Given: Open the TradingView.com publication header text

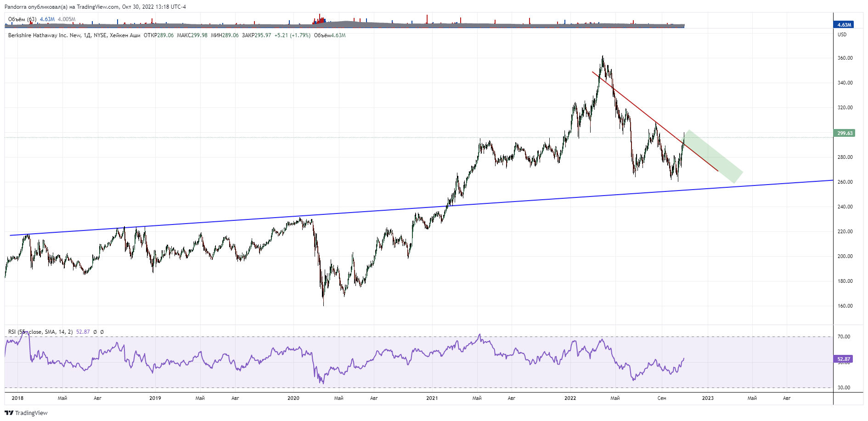Looking at the screenshot, I should pyautogui.click(x=95, y=7).
